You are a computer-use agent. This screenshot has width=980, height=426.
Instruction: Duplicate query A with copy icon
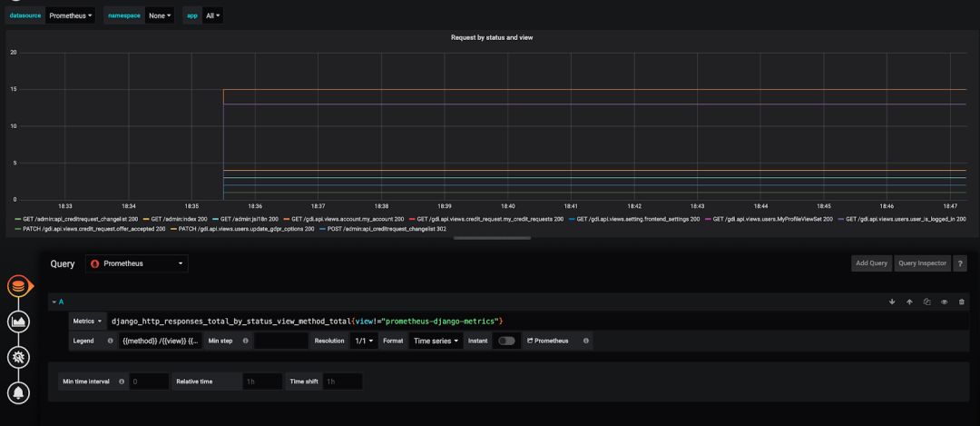point(926,302)
